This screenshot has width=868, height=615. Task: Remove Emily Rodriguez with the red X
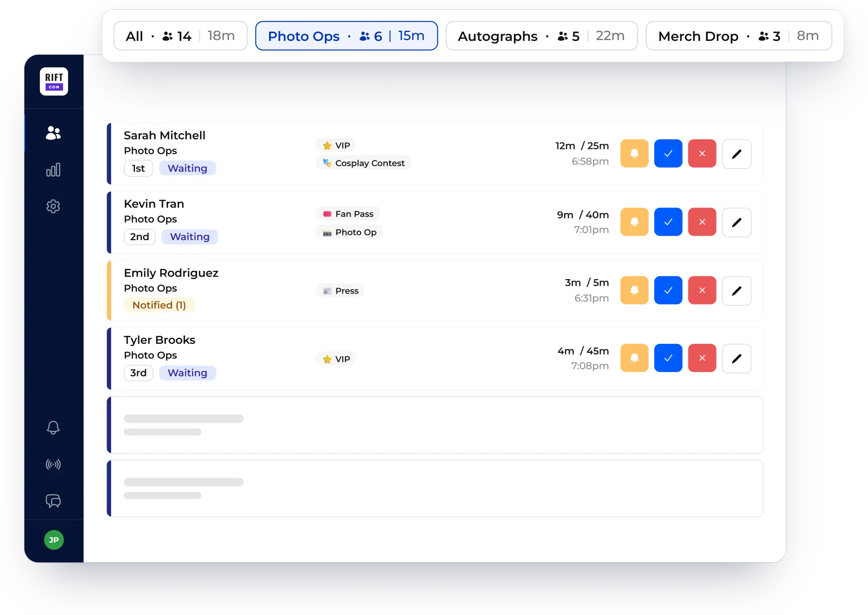(702, 290)
